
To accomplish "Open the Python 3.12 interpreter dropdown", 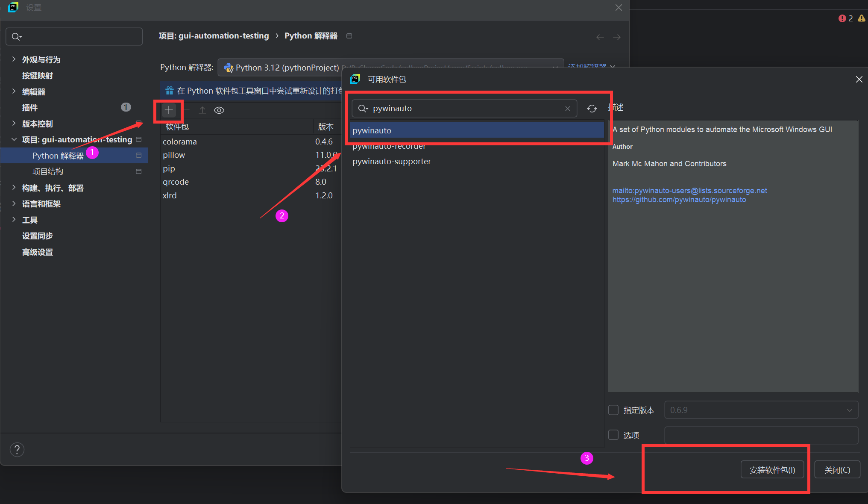I will pos(391,68).
